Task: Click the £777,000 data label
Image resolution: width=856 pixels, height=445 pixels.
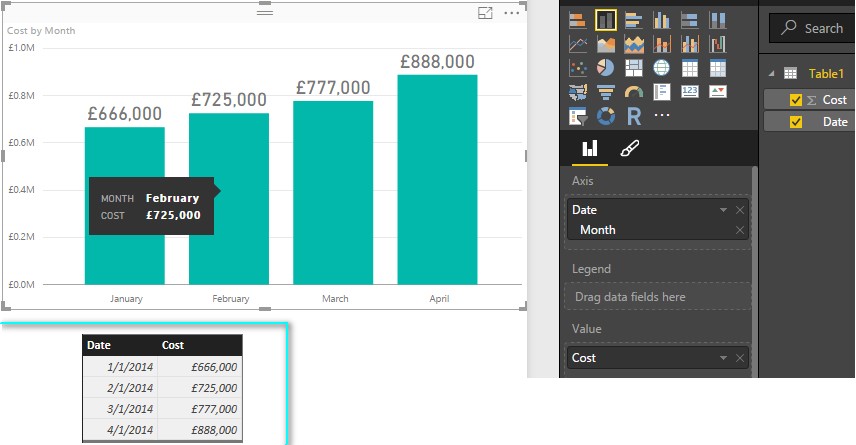Action: point(333,87)
